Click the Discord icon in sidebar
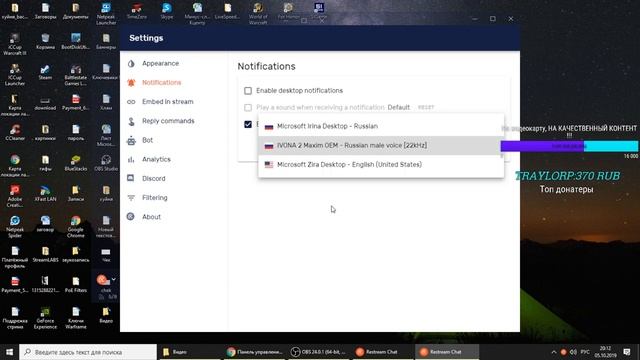Screen dimensions: 640x360 point(131,178)
